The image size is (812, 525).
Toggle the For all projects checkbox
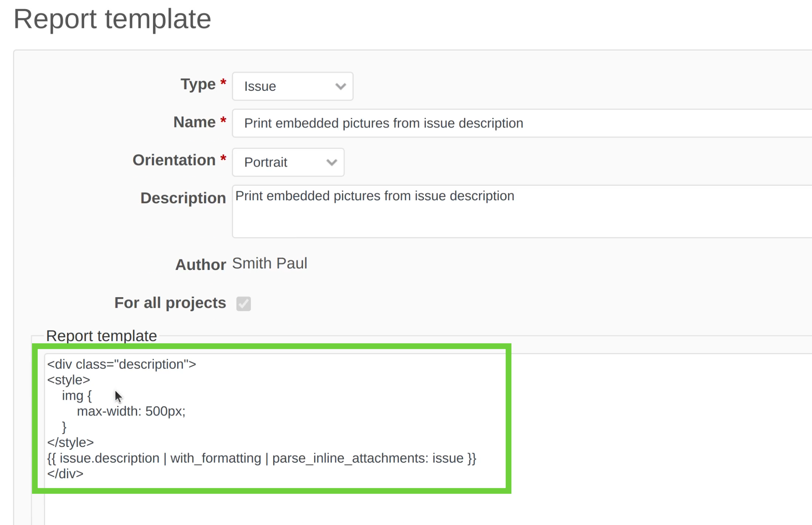[243, 304]
